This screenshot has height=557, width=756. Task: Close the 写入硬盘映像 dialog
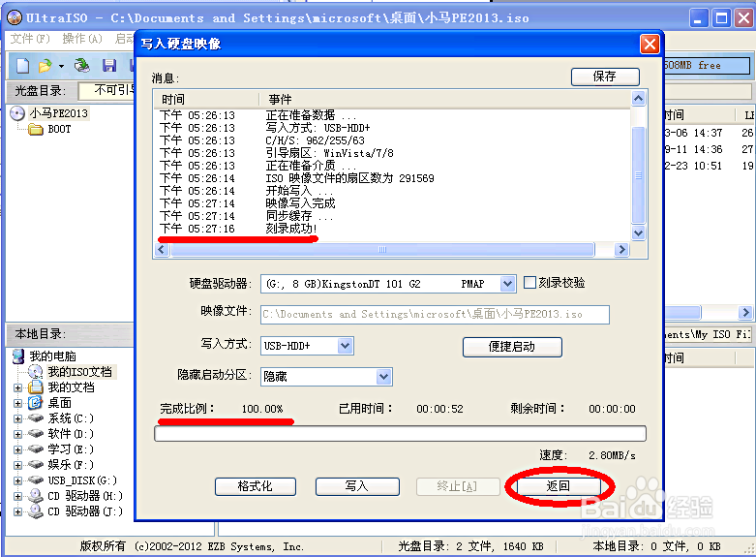(x=650, y=45)
